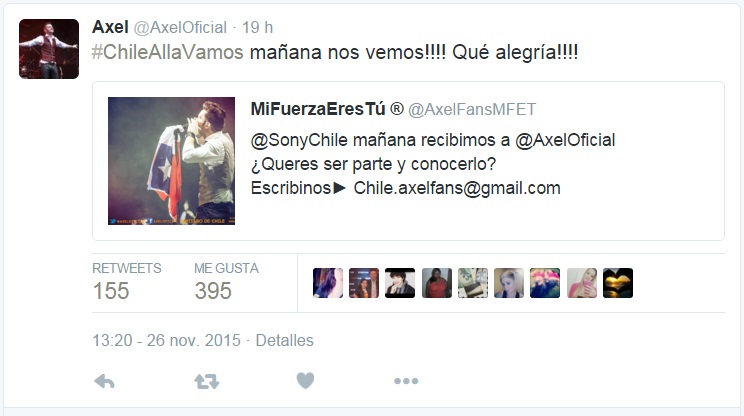
Task: Click the @AxelFansMFET handle
Action: pos(472,110)
